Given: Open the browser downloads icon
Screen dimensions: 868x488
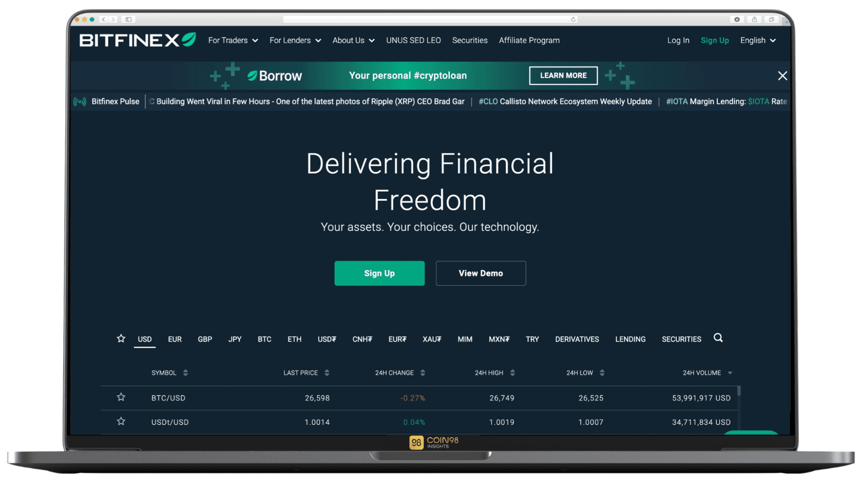Looking at the screenshot, I should (737, 19).
